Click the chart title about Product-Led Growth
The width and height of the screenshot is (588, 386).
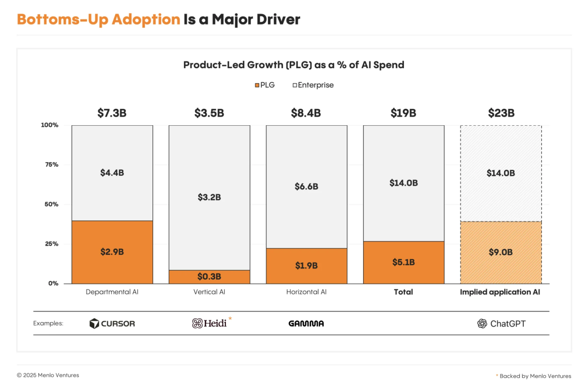point(293,65)
